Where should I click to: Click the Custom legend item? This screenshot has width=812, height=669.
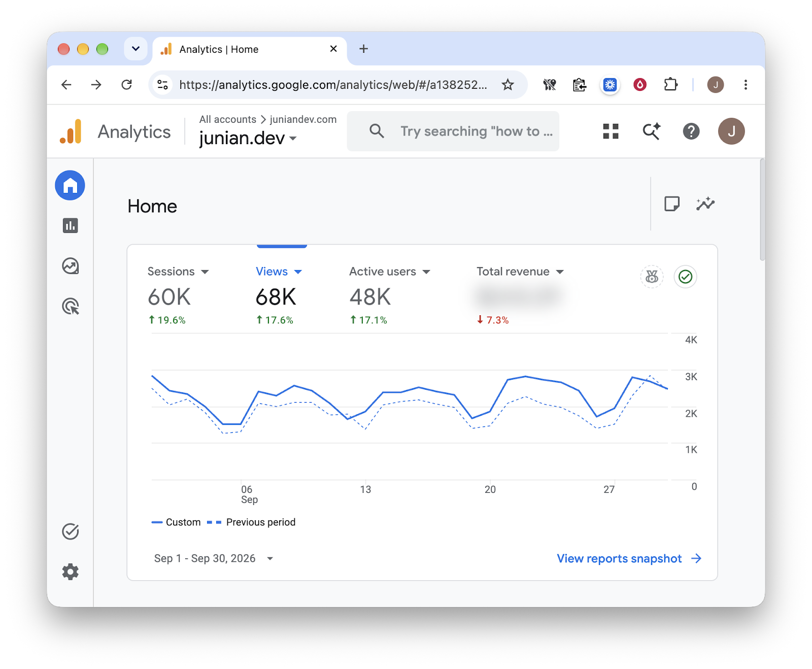tap(176, 522)
